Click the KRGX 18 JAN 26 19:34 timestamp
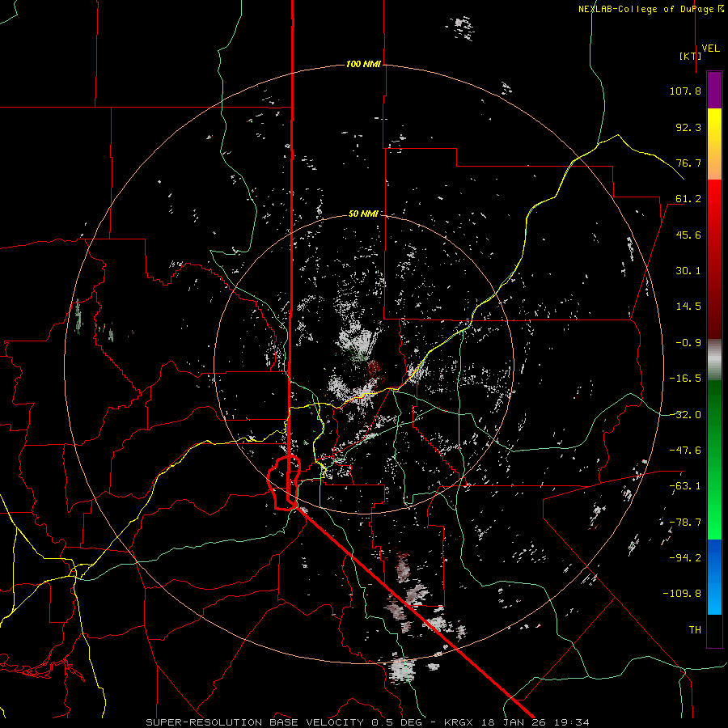The height and width of the screenshot is (728, 728). click(517, 722)
